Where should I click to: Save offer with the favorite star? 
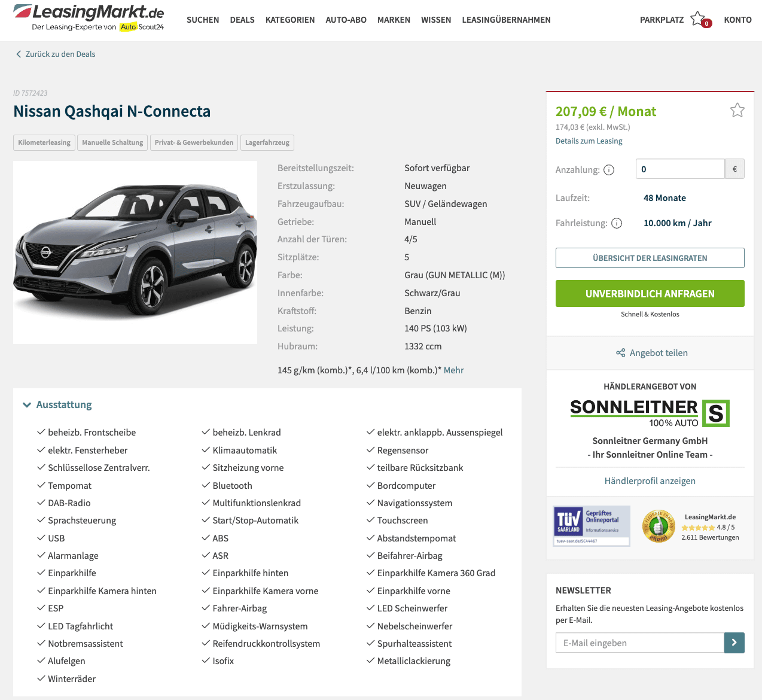pyautogui.click(x=737, y=110)
